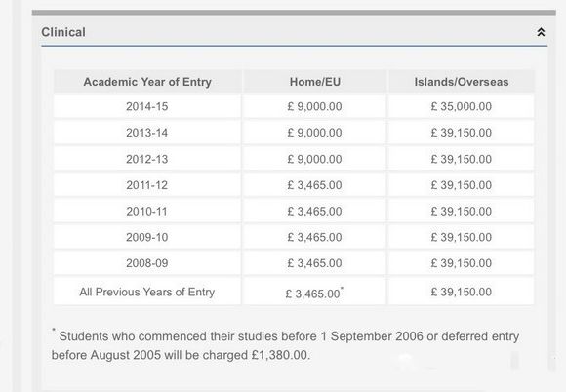Select All Previous Years of Entry cell
This screenshot has height=392, width=566.
[147, 292]
